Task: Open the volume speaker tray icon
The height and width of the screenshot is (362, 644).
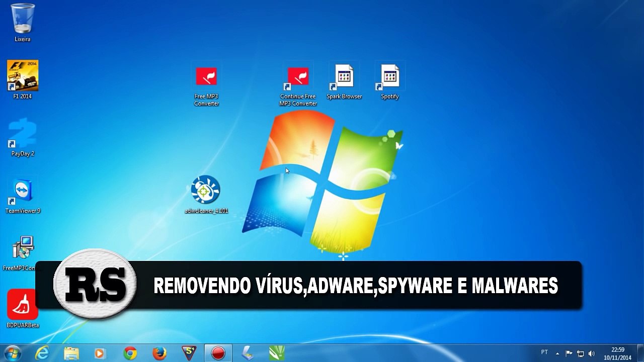Action: 592,353
